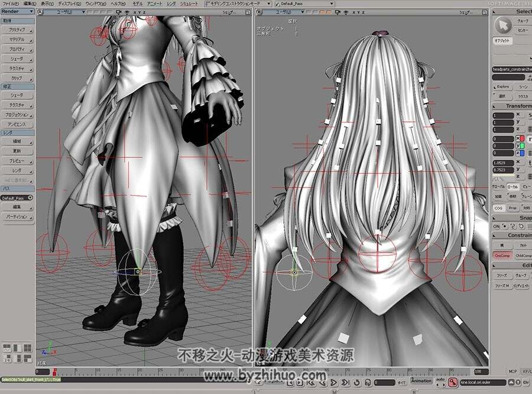Collapse the Transform panel
The width and height of the screenshot is (532, 394).
tap(494, 106)
